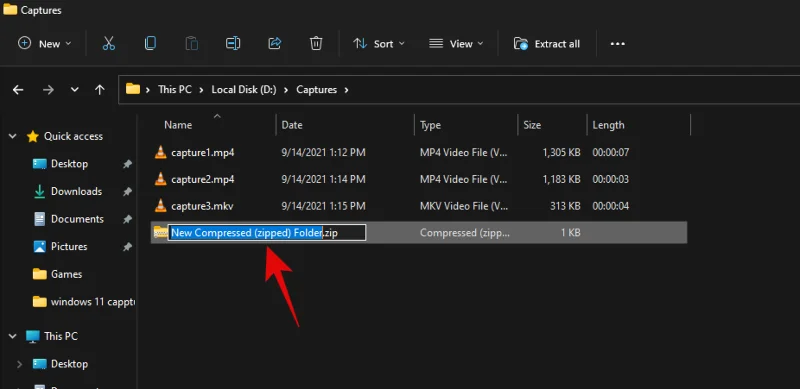This screenshot has height=389, width=800.
Task: Select Quick access in the sidebar
Action: (x=73, y=136)
